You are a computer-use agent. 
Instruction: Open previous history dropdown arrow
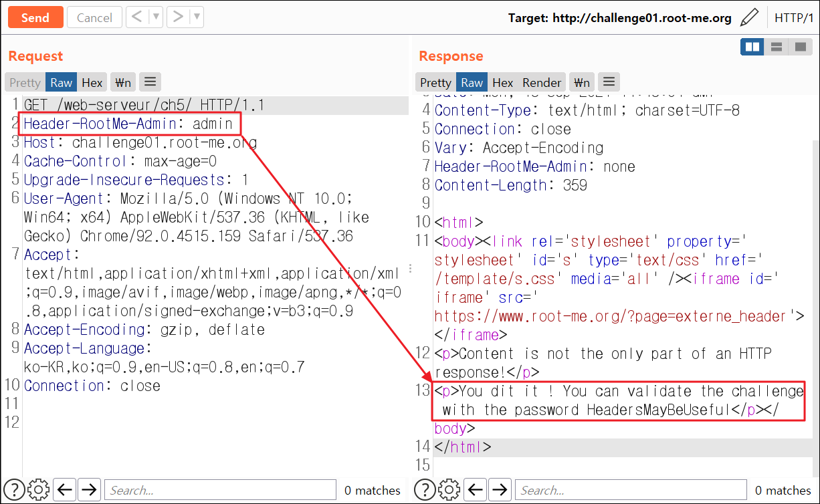[x=155, y=17]
